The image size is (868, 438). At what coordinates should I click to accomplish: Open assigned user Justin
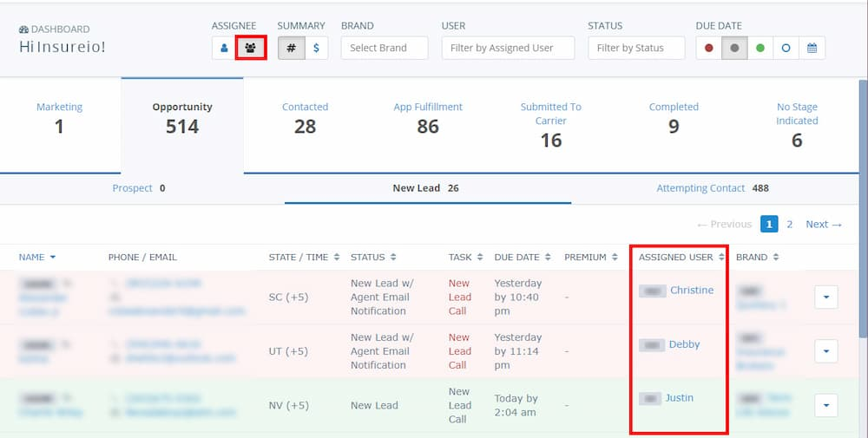tap(680, 398)
